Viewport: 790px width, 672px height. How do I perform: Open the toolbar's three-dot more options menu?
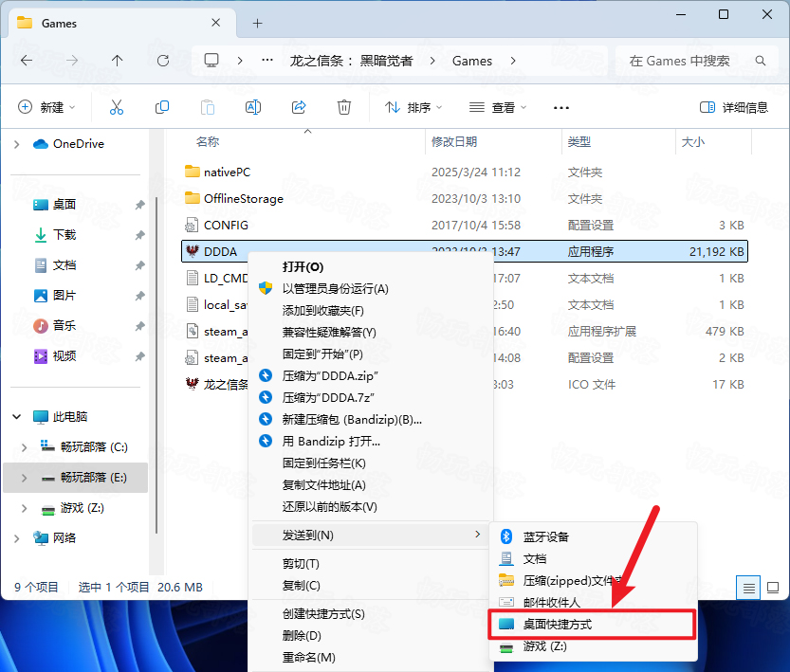(x=561, y=108)
